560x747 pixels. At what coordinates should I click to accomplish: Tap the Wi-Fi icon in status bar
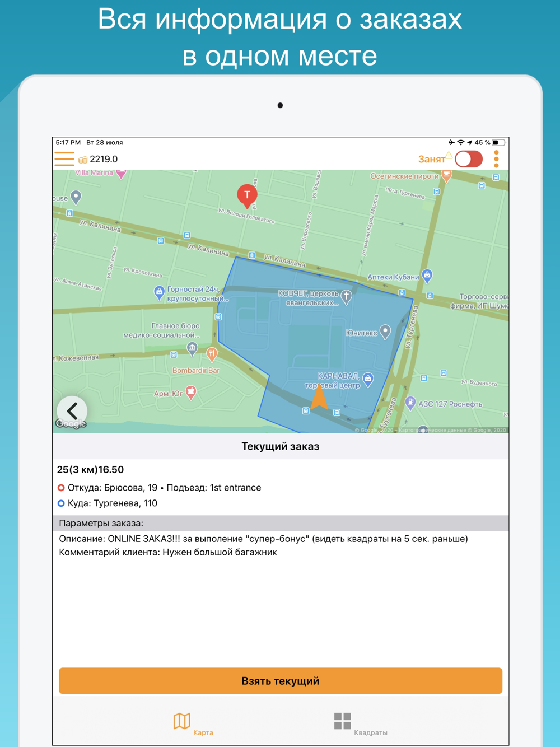pyautogui.click(x=461, y=143)
